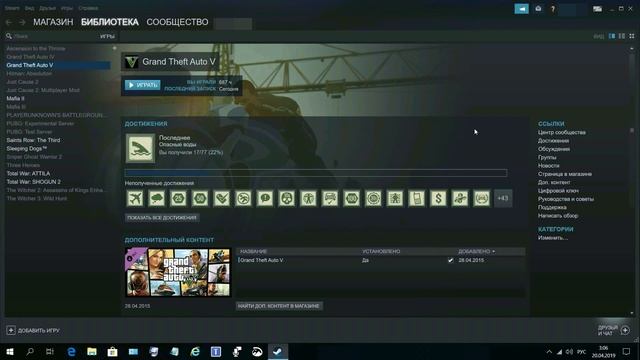
Task: Open the Windows Start button
Action: (x=10, y=352)
